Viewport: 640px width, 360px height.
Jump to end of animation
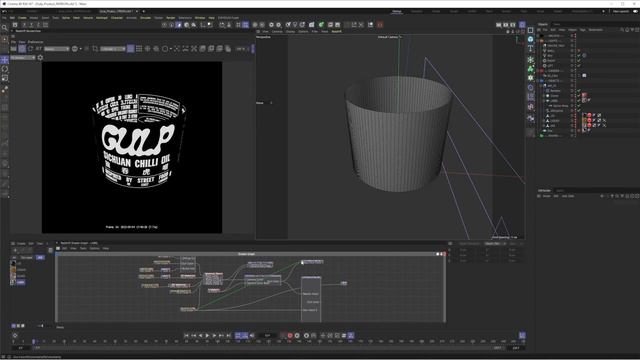pos(228,336)
